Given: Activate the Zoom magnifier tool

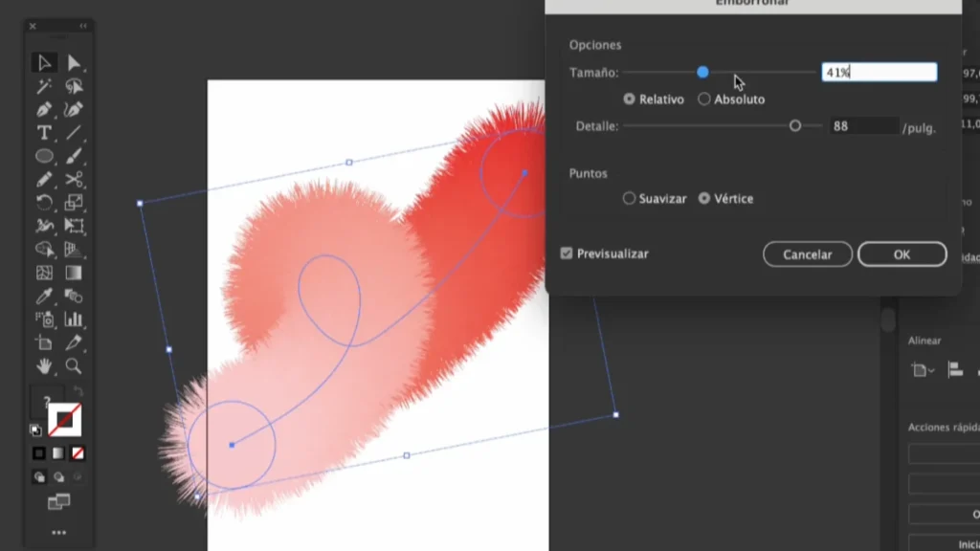Looking at the screenshot, I should tap(74, 365).
